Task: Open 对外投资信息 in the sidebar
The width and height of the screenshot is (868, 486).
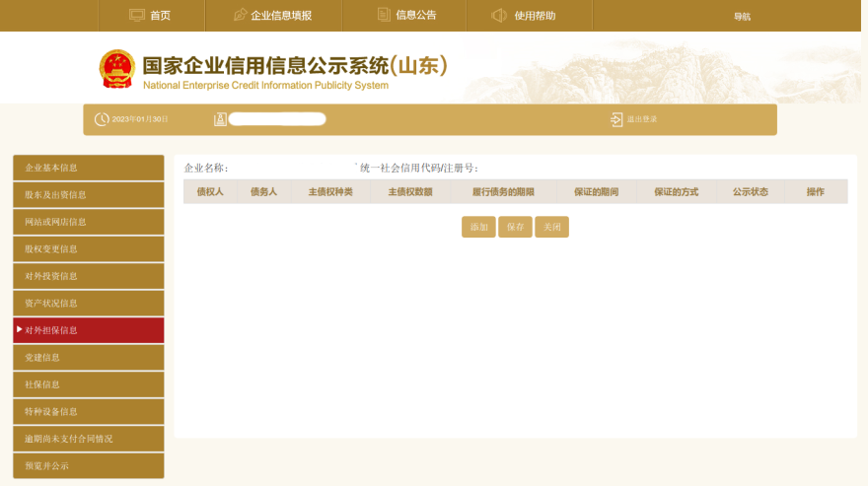Action: point(89,276)
